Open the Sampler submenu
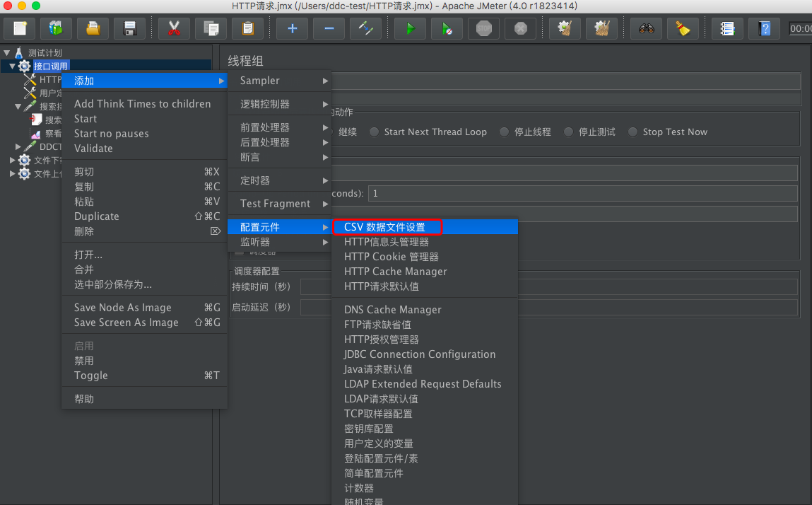Image resolution: width=812 pixels, height=505 pixels. click(x=280, y=81)
